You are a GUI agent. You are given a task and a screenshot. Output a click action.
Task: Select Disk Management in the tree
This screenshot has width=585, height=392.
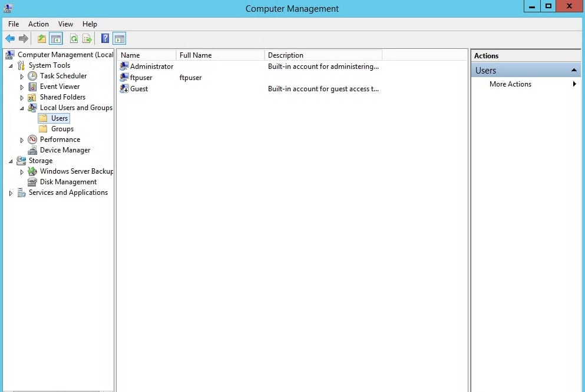click(x=68, y=182)
